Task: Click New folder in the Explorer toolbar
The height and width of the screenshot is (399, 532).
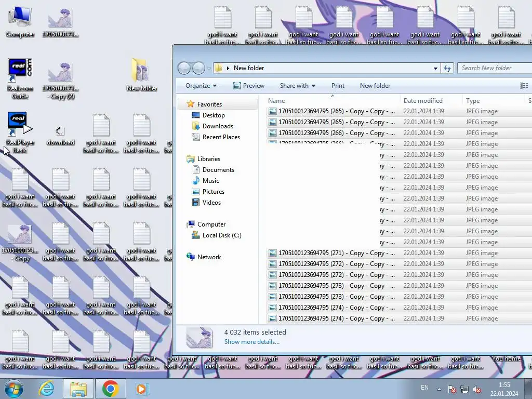Action: (x=375, y=86)
